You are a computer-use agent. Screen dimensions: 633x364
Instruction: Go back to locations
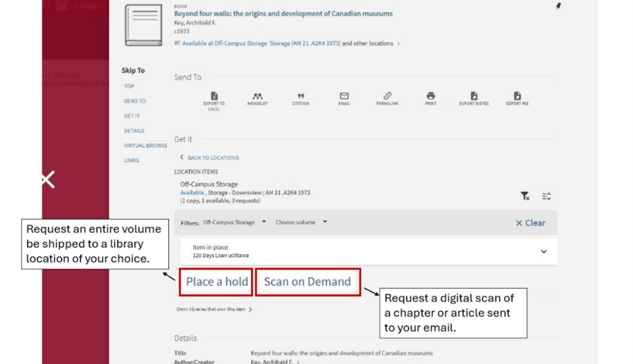click(x=209, y=157)
